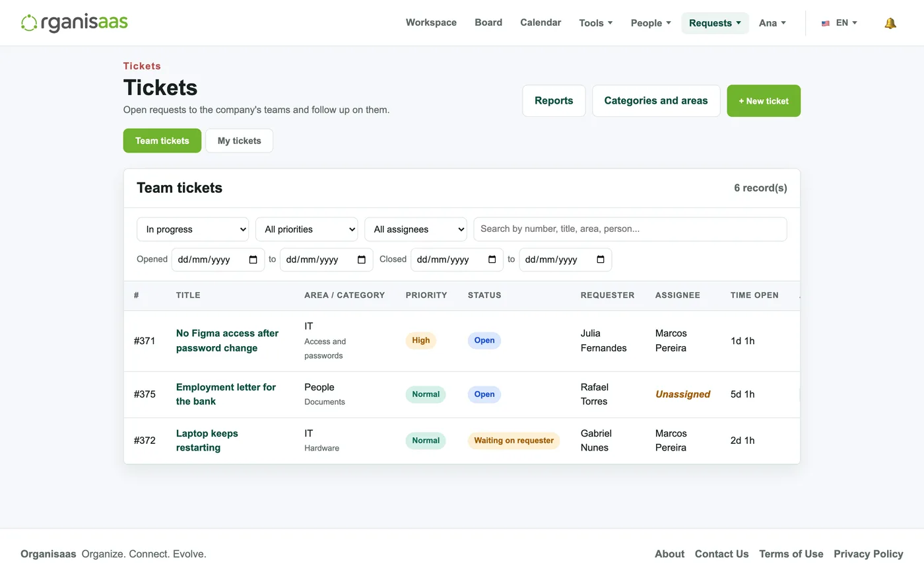Focus the ticket search field
Image resolution: width=924 pixels, height=578 pixels.
tap(630, 229)
